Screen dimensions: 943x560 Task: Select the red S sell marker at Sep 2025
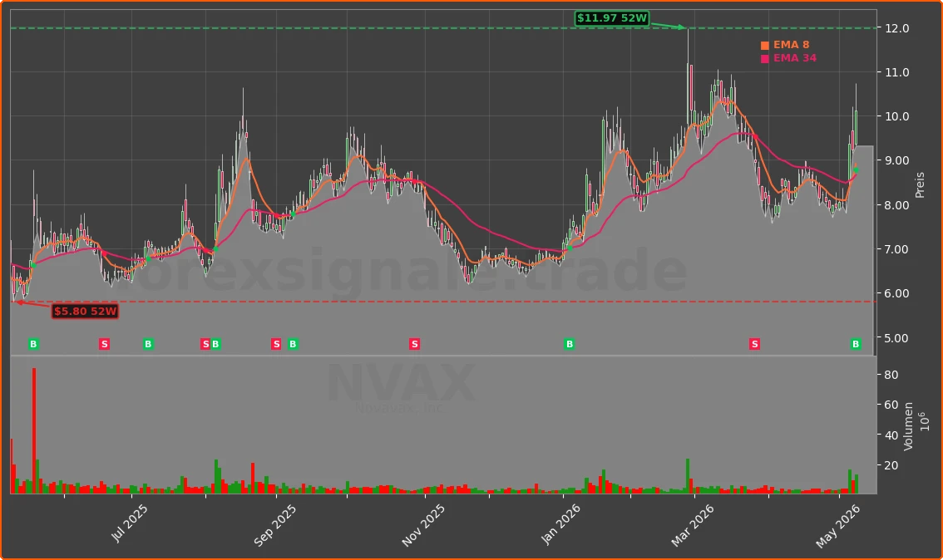point(276,344)
